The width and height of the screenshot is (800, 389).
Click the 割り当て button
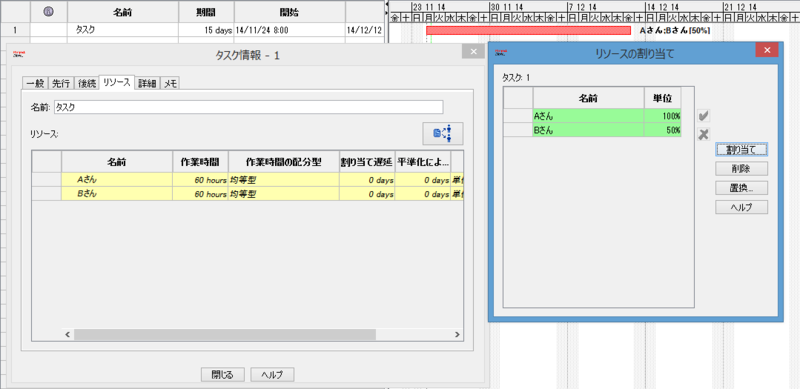click(741, 150)
